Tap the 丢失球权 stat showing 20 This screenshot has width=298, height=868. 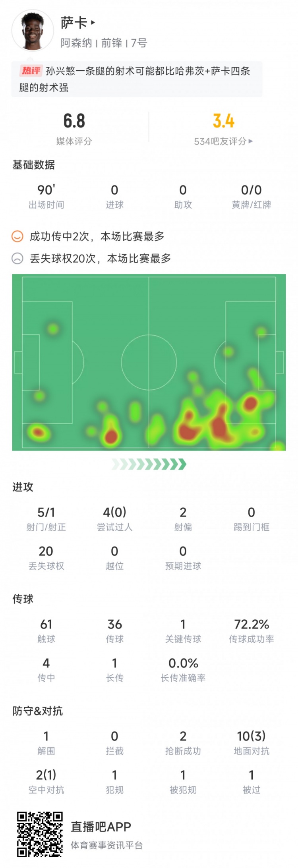point(46,557)
